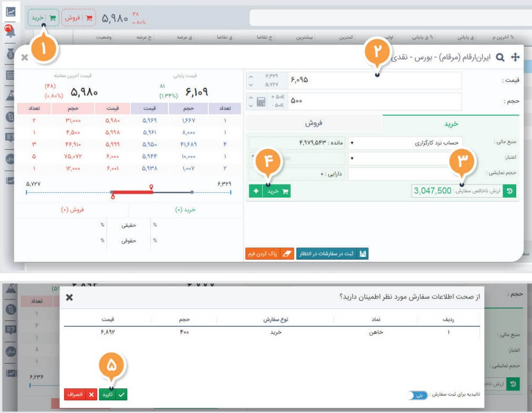Click the وضعیت column header
The width and height of the screenshot is (532, 413).
click(x=104, y=37)
